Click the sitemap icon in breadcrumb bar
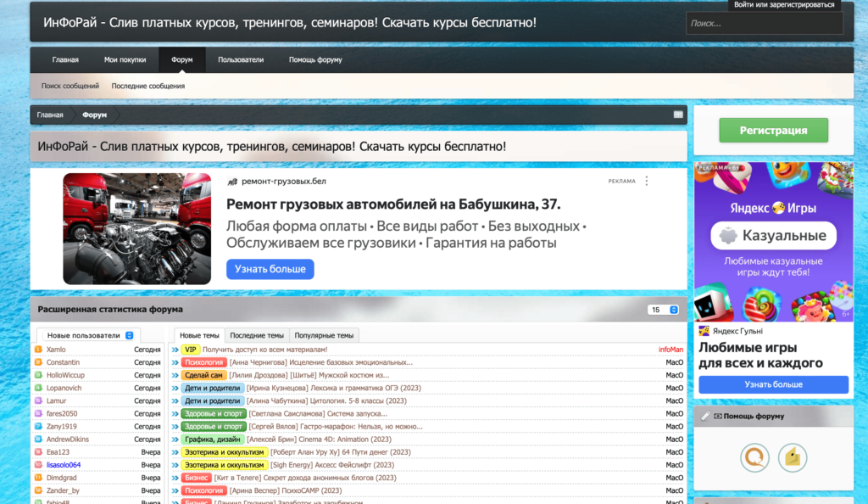 677,115
